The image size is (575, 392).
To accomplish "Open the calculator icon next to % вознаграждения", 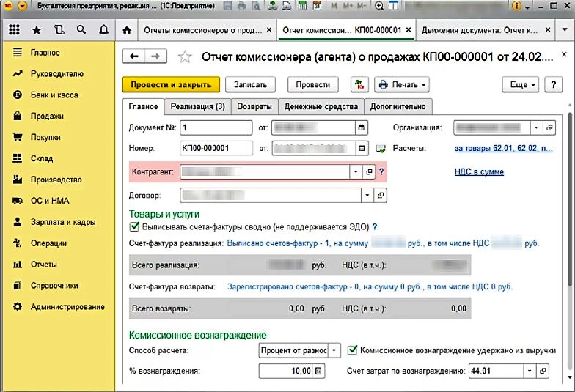I will coord(318,371).
